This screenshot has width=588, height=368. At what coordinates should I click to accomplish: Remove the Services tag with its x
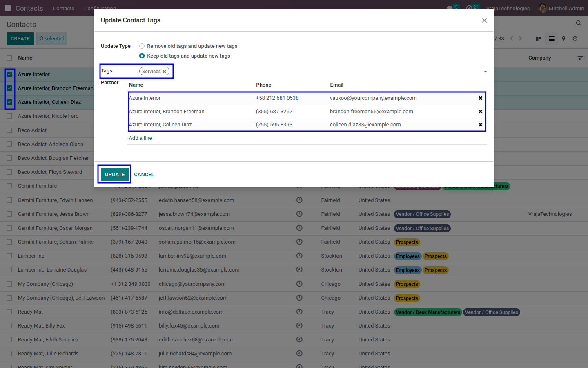tap(165, 72)
